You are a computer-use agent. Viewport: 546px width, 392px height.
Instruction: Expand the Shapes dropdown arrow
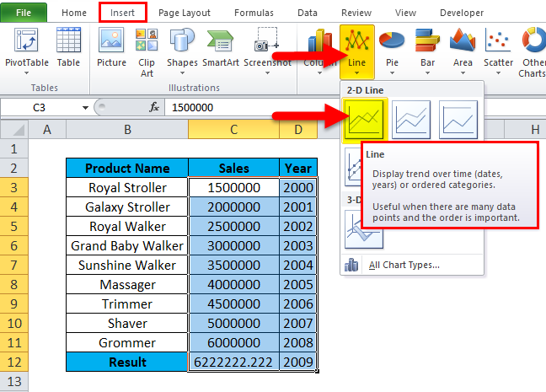pyautogui.click(x=182, y=73)
